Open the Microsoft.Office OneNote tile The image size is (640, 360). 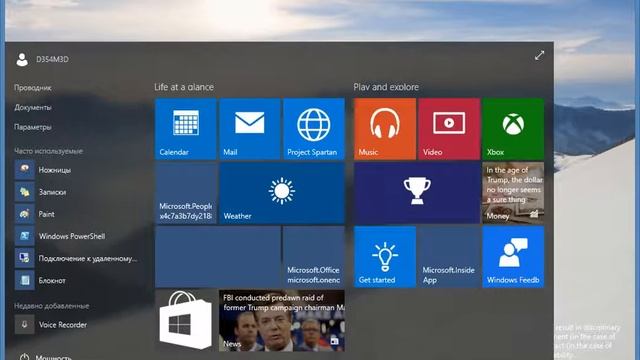point(314,257)
